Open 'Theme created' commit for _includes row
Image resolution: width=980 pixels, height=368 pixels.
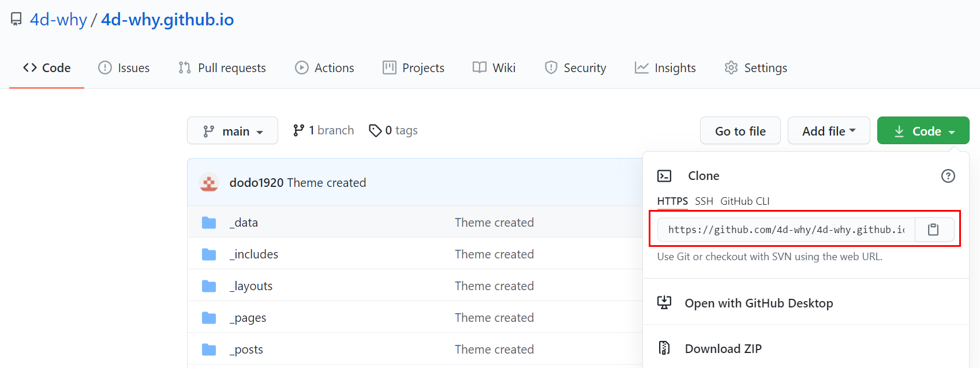[x=495, y=254]
